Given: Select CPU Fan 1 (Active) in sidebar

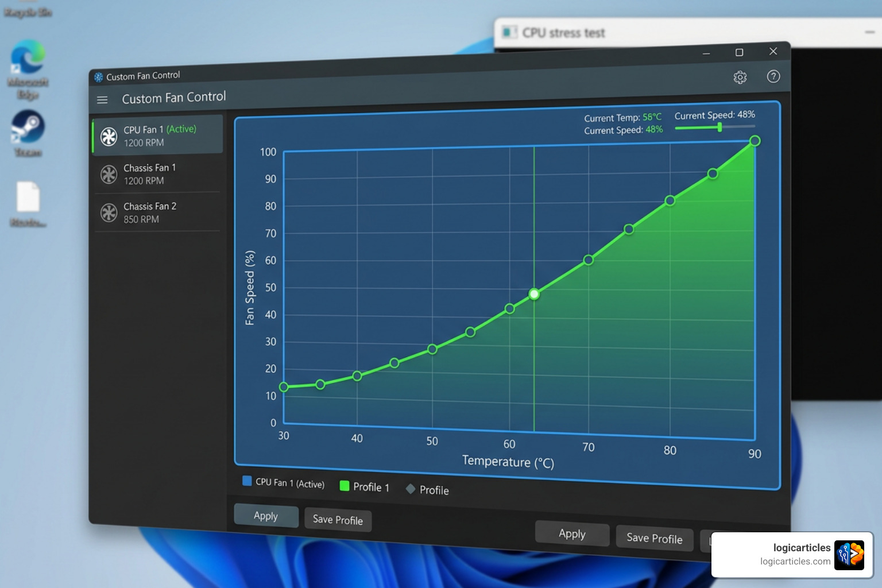Looking at the screenshot, I should tap(157, 136).
